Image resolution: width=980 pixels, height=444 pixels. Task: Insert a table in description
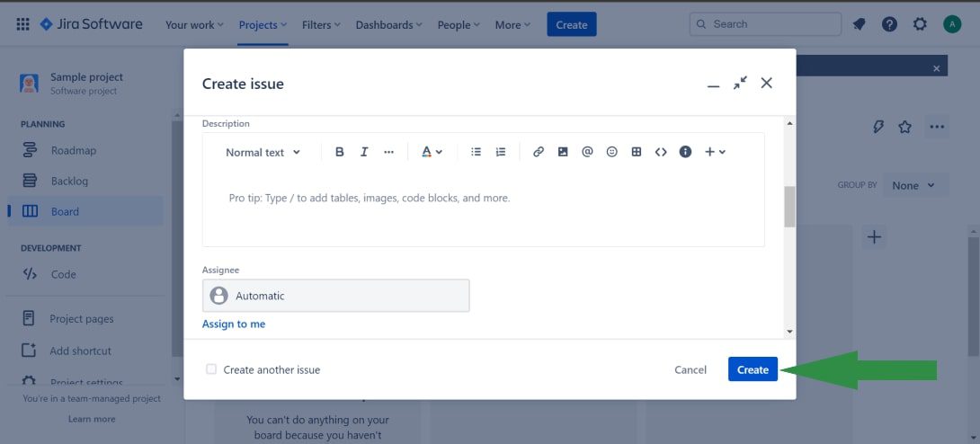pos(637,152)
